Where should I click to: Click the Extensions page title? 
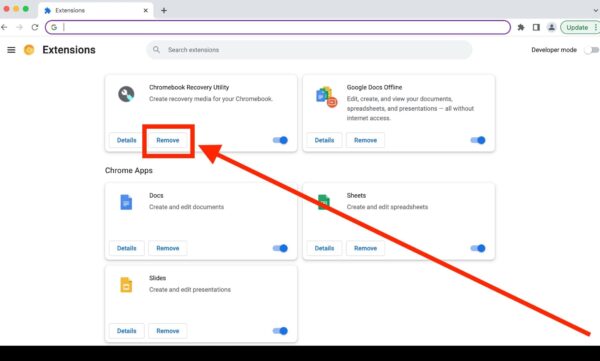tap(69, 50)
